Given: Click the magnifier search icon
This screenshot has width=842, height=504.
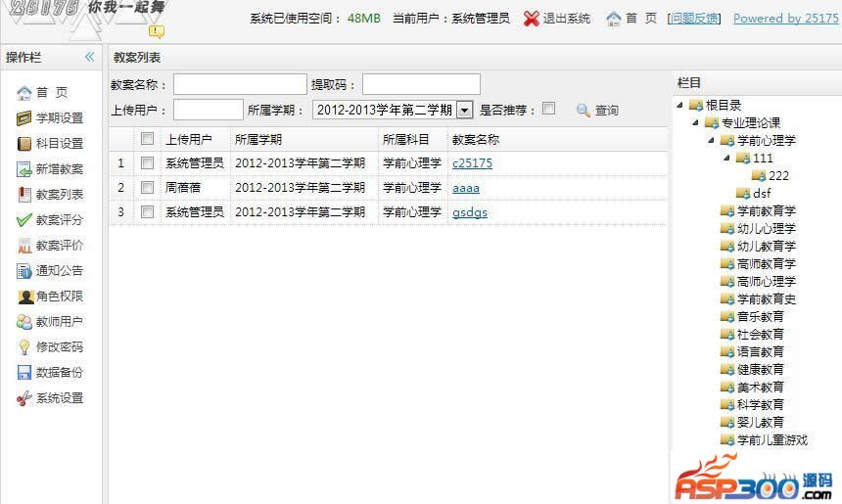Looking at the screenshot, I should [x=584, y=110].
